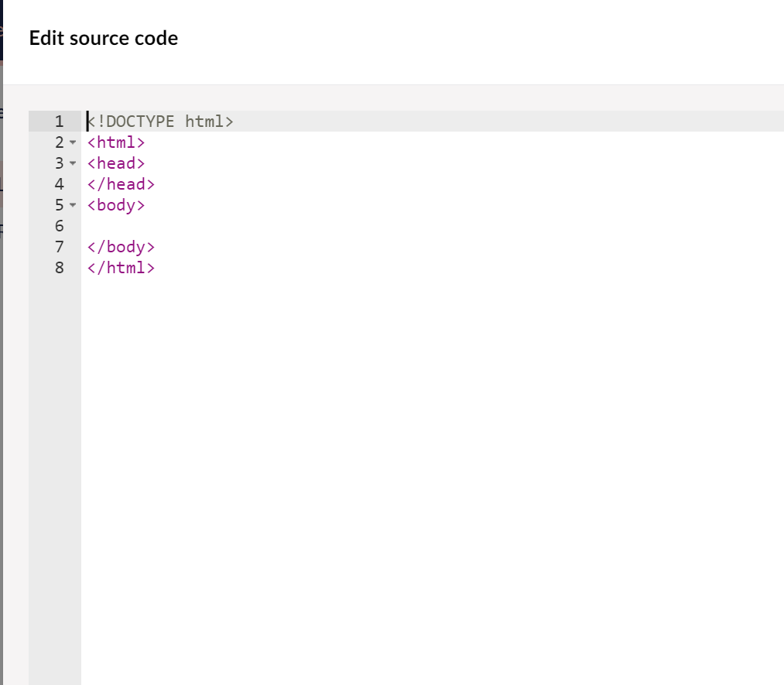Collapse the body tag fold arrow on line 5
The width and height of the screenshot is (784, 685).
73,205
